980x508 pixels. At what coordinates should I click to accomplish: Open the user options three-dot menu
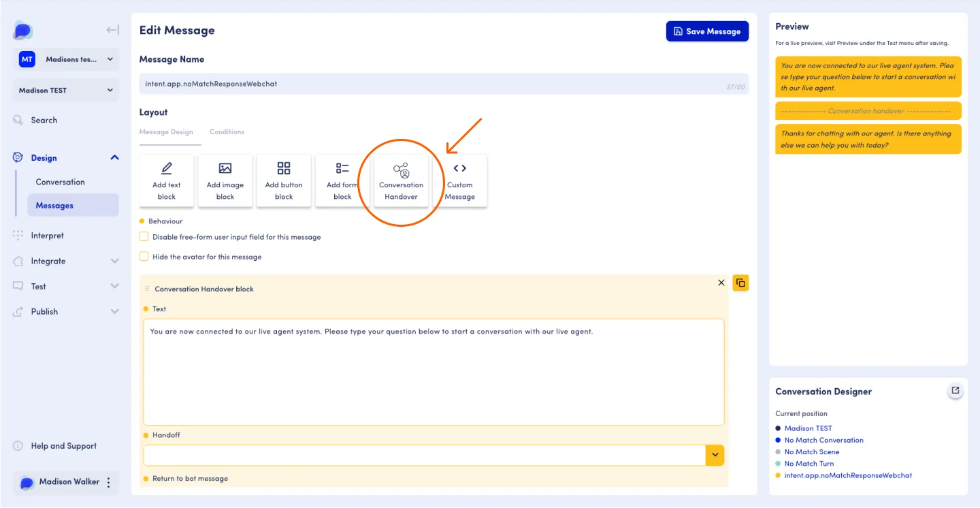108,483
